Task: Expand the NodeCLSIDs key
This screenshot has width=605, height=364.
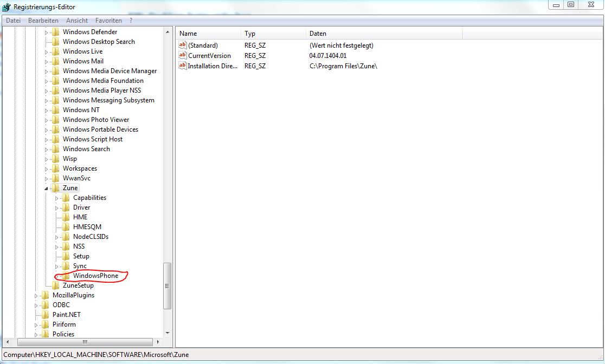Action: [57, 237]
